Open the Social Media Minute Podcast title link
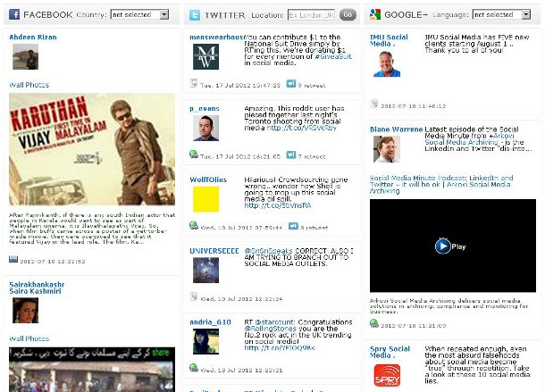Screen dimensions: 545x392 coord(441,184)
